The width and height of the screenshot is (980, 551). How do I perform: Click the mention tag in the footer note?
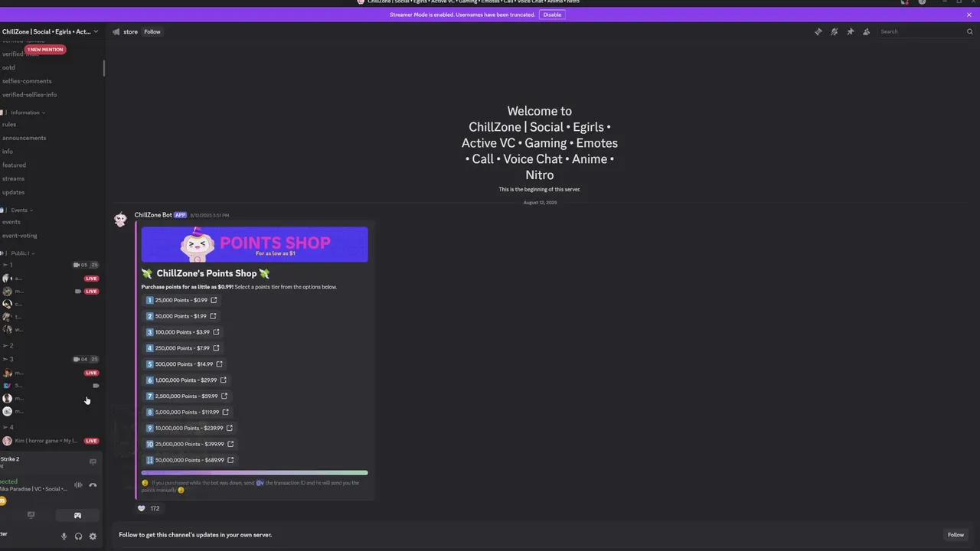(260, 483)
